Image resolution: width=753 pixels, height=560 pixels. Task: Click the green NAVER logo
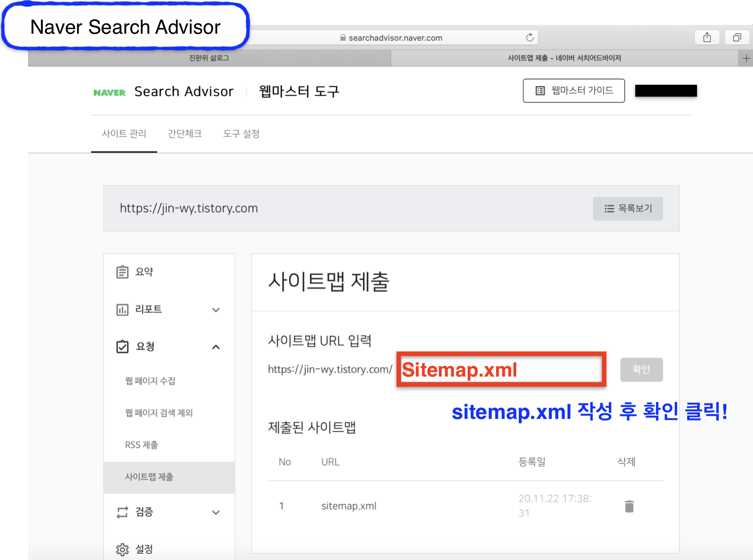click(x=110, y=93)
